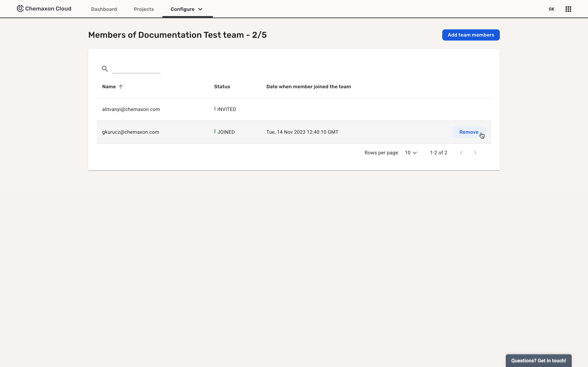Remove gkurucz@chemaxon.com from the team
588x367 pixels.
pyautogui.click(x=468, y=132)
